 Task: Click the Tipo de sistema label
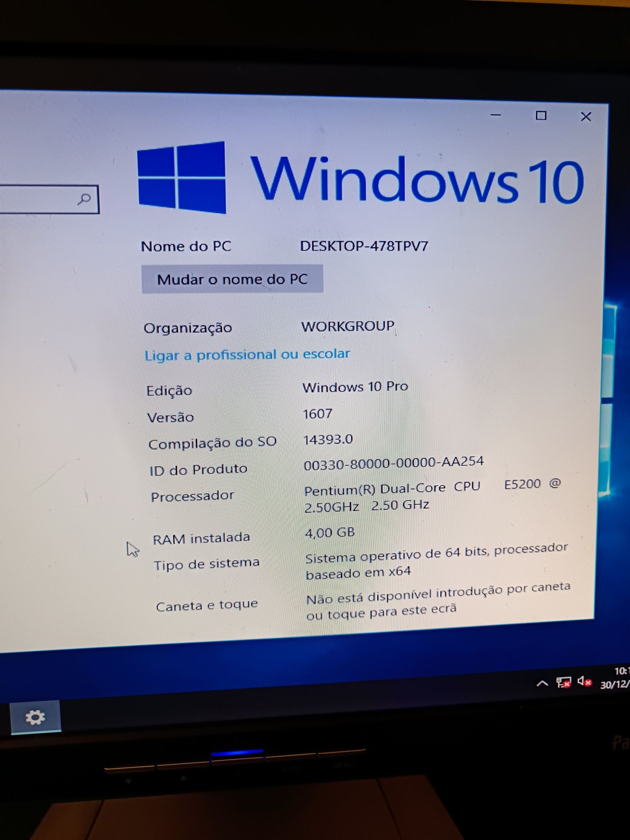tap(207, 564)
